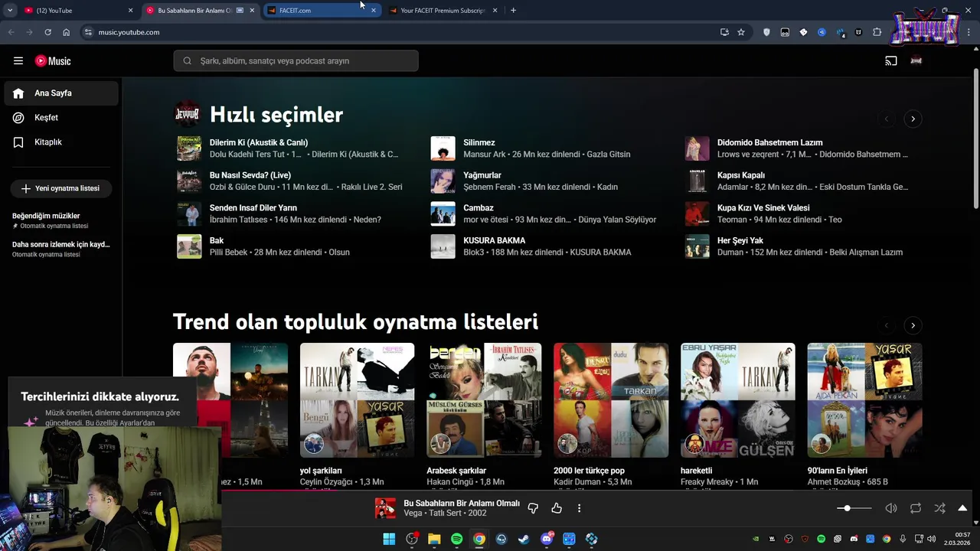Viewport: 980px width, 551px height.
Task: Click the microphone icon in system tray
Action: 903,539
